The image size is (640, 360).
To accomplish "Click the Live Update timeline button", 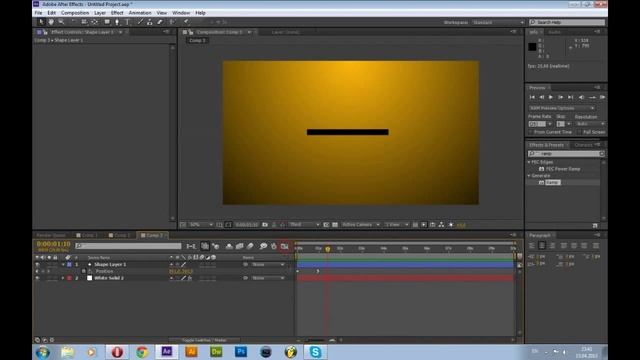I will point(204,246).
